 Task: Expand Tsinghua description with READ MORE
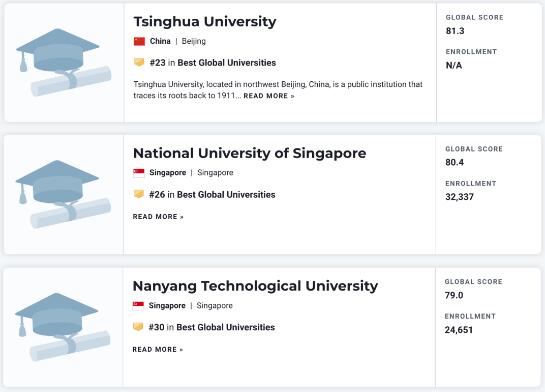click(x=269, y=96)
